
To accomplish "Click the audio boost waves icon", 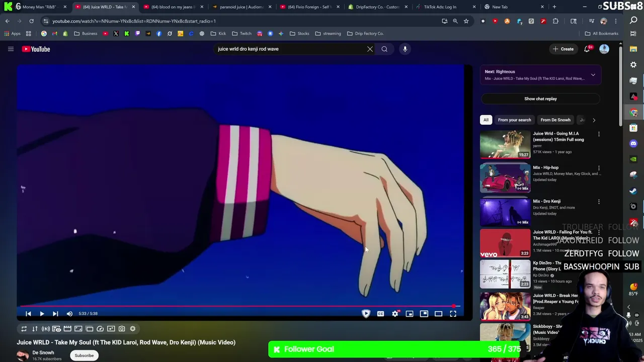I will (x=46, y=329).
